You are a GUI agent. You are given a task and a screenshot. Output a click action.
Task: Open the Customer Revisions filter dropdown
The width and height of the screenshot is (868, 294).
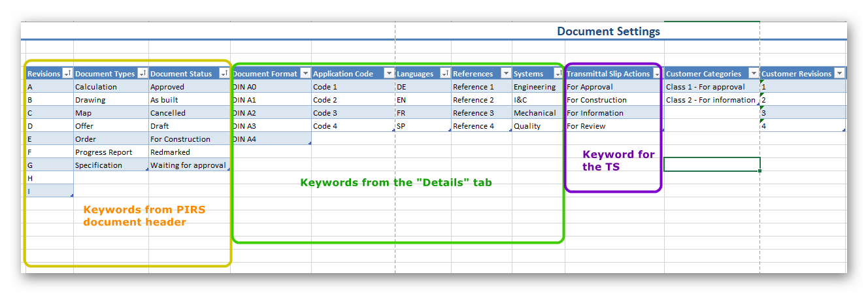click(840, 74)
